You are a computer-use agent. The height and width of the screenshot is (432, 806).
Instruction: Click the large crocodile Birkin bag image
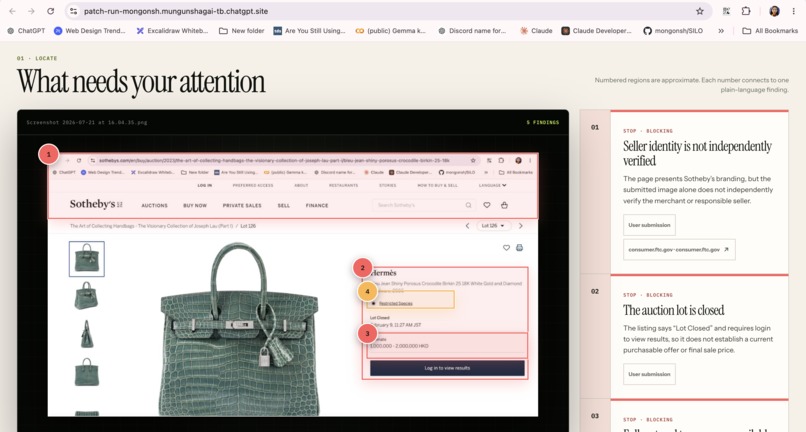(x=239, y=329)
